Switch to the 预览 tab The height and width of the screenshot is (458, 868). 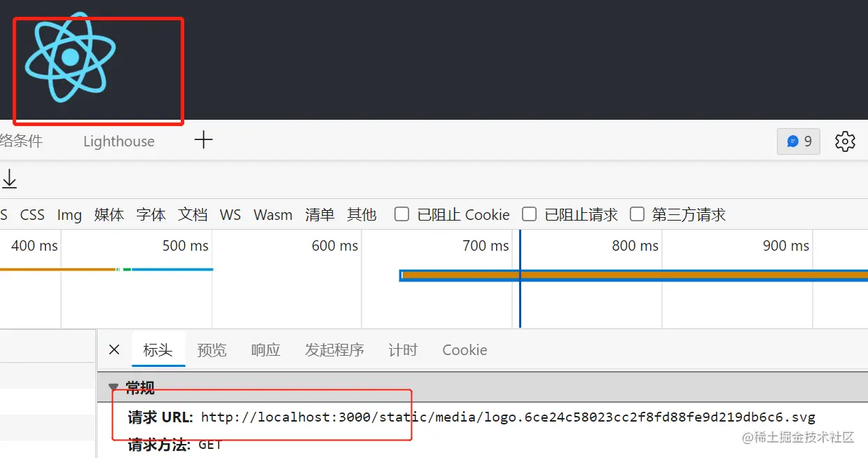pos(212,350)
